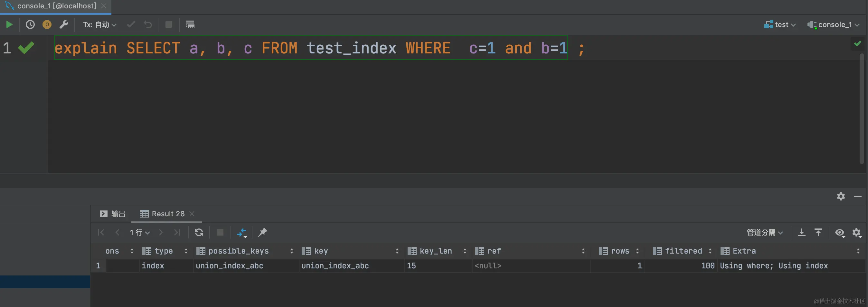Open the tool window gear options
The height and width of the screenshot is (307, 868).
pyautogui.click(x=841, y=196)
